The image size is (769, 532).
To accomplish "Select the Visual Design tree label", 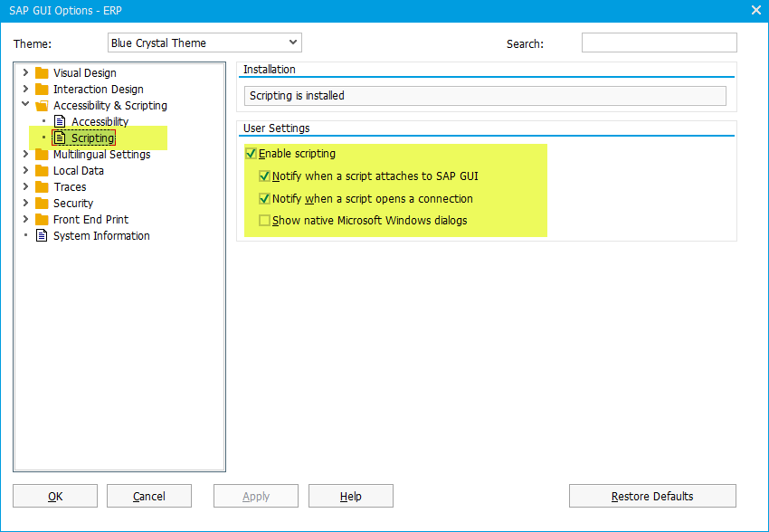I will tap(85, 73).
